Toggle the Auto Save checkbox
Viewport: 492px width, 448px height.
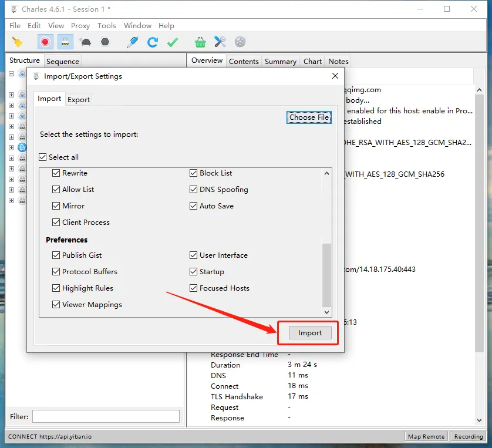[x=193, y=206]
